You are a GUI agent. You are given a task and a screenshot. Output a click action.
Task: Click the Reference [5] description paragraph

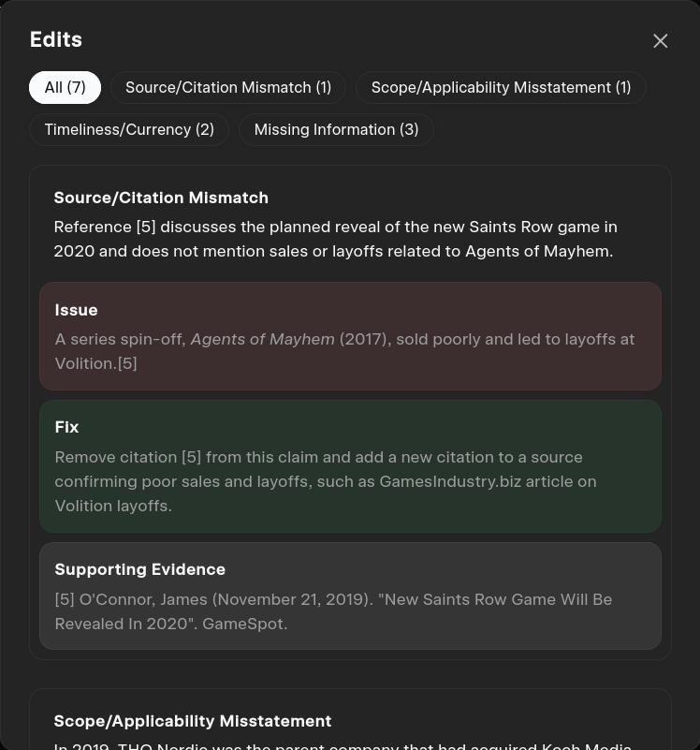pos(335,239)
